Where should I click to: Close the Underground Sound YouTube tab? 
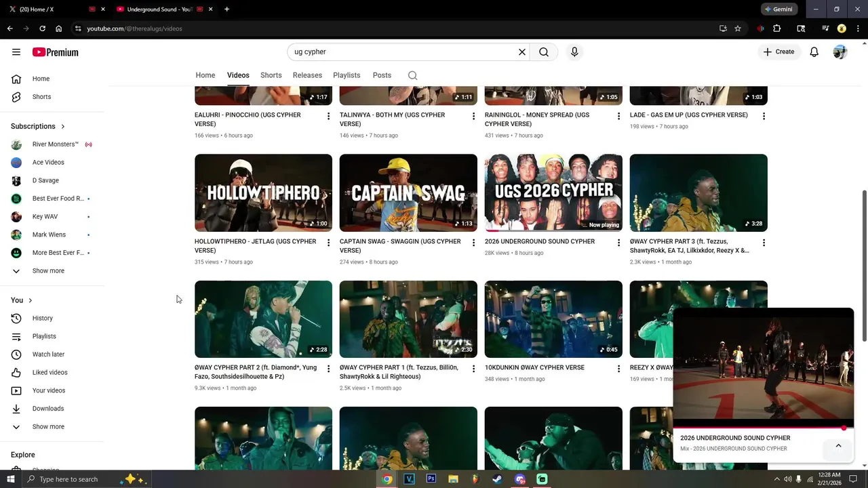point(210,9)
